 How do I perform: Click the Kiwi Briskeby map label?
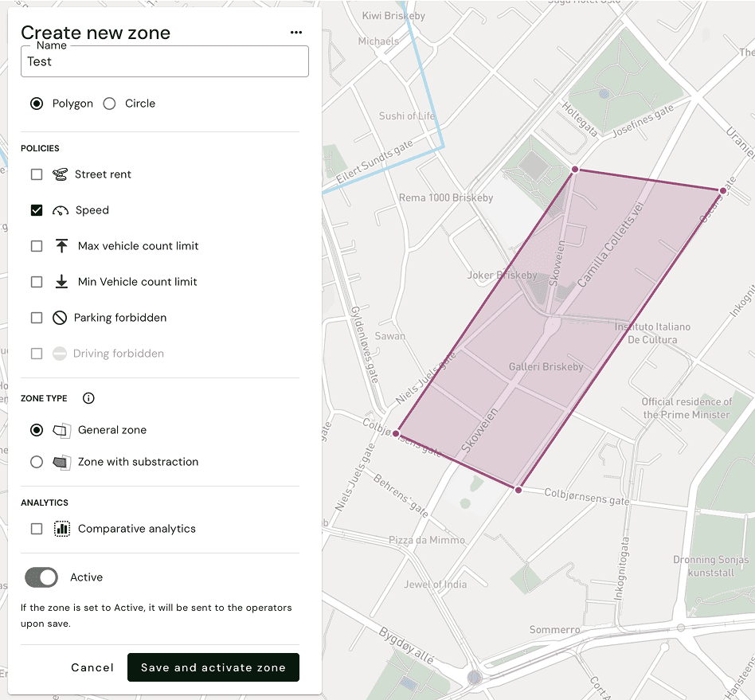393,16
